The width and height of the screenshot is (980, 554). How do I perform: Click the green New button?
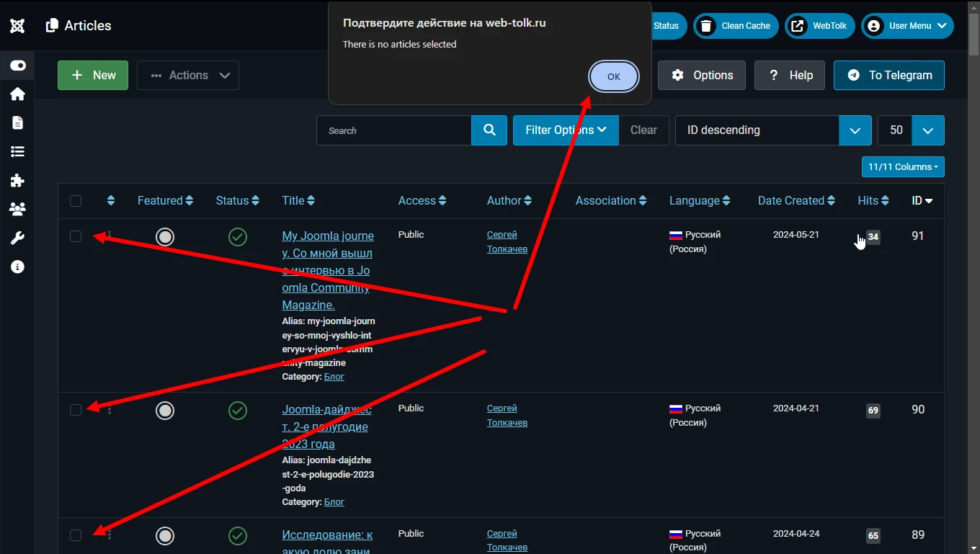click(93, 75)
